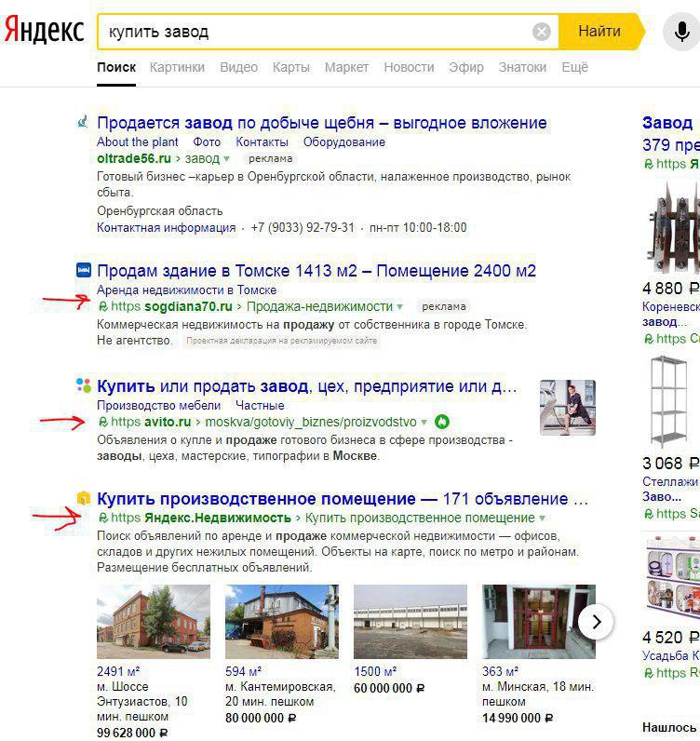
Task: Open link Продам здание в Томске 1413 м2
Action: (x=316, y=271)
